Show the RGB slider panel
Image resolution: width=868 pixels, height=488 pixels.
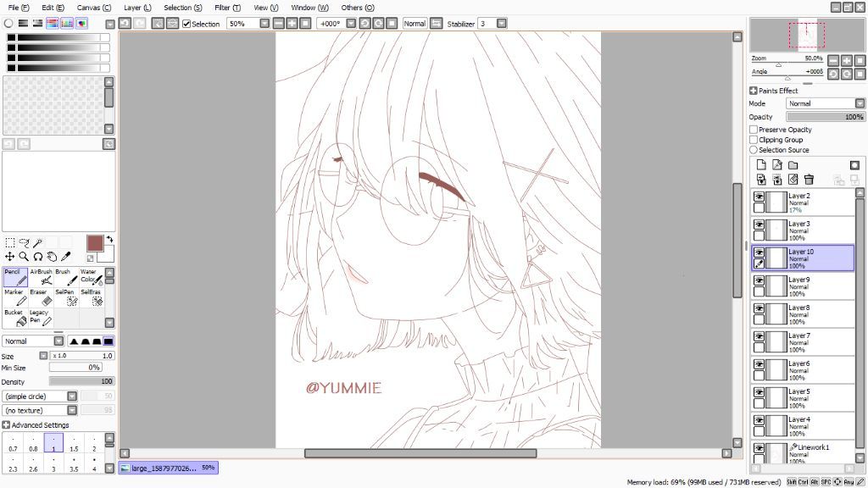(x=23, y=23)
